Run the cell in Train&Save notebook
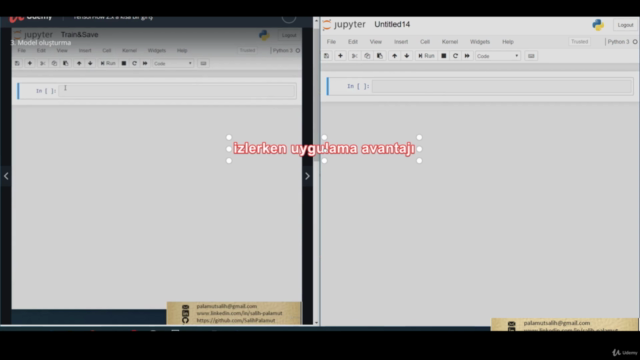 point(108,63)
